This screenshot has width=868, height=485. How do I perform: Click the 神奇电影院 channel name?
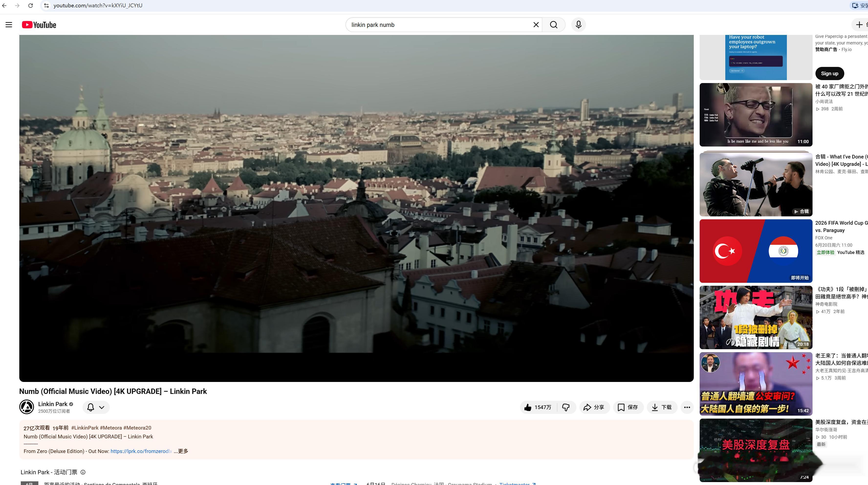coord(826,304)
